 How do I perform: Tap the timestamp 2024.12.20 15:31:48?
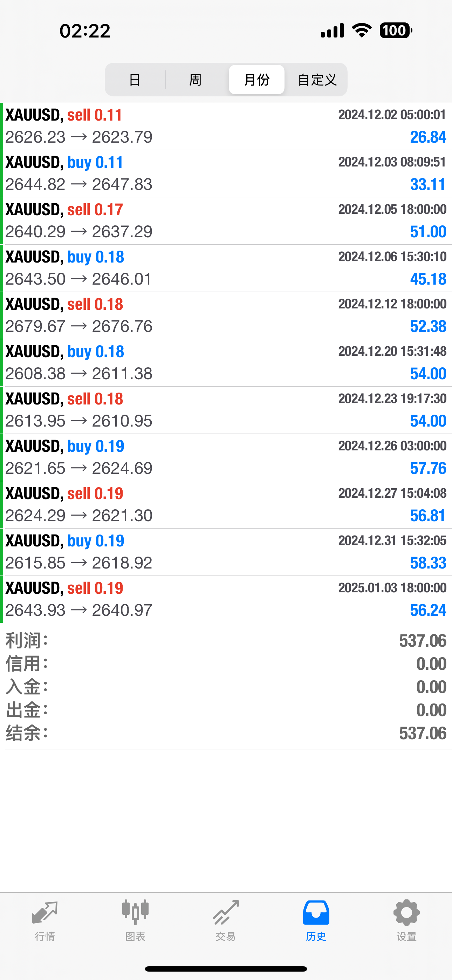392,351
